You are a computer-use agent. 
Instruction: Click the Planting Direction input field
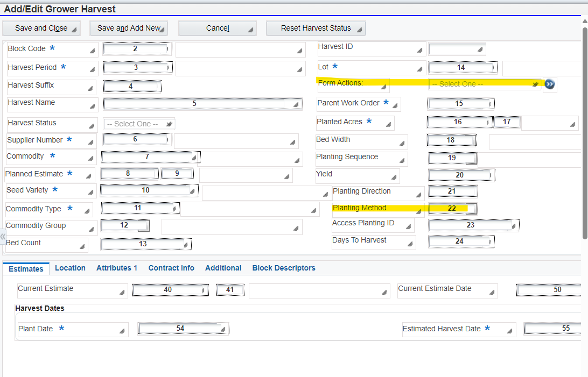(x=453, y=191)
